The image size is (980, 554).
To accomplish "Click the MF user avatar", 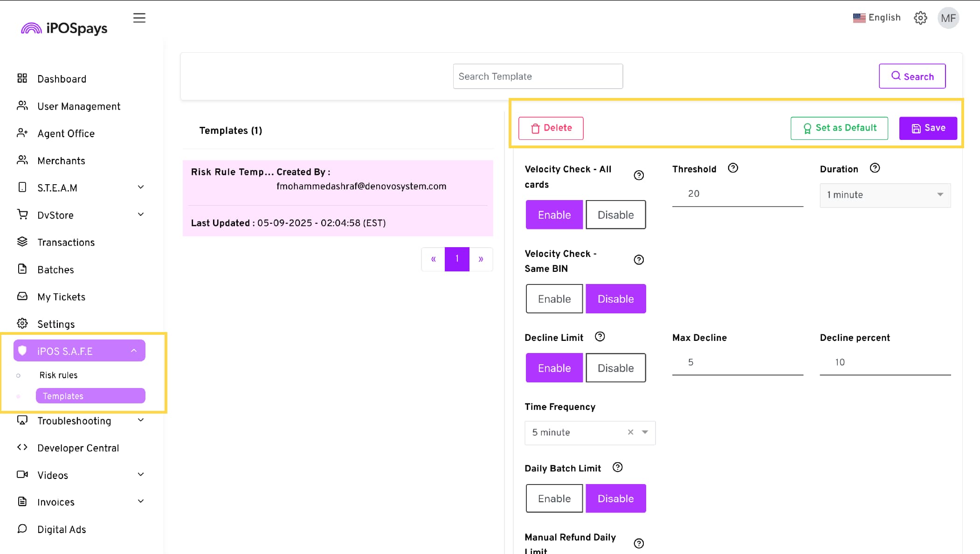I will click(x=948, y=18).
